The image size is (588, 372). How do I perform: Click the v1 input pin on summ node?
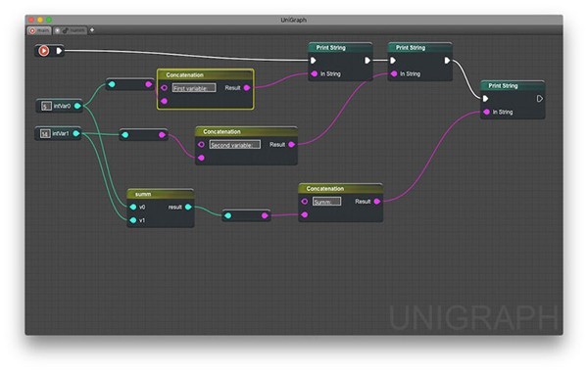coord(132,220)
